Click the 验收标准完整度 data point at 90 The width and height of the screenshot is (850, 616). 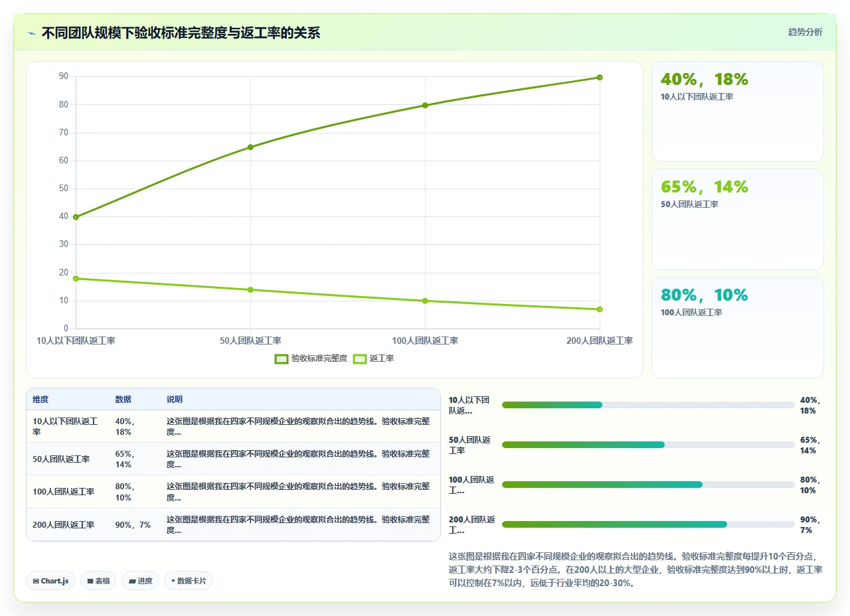tap(600, 78)
